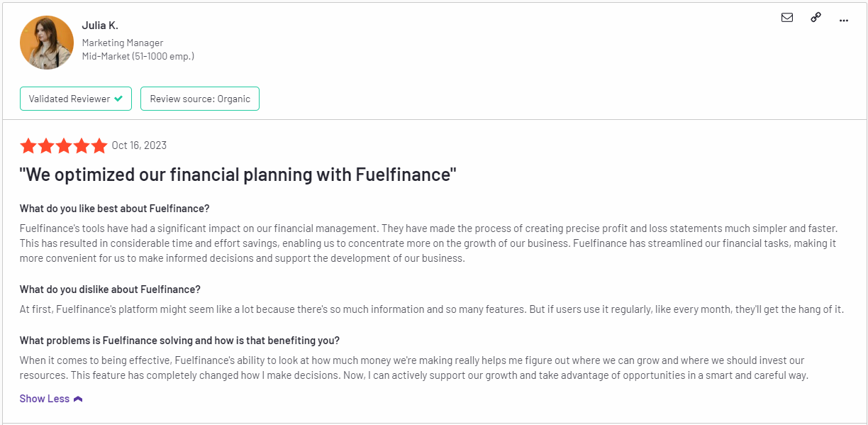The image size is (868, 425).
Task: Click the fourth red rating star
Action: coord(82,146)
